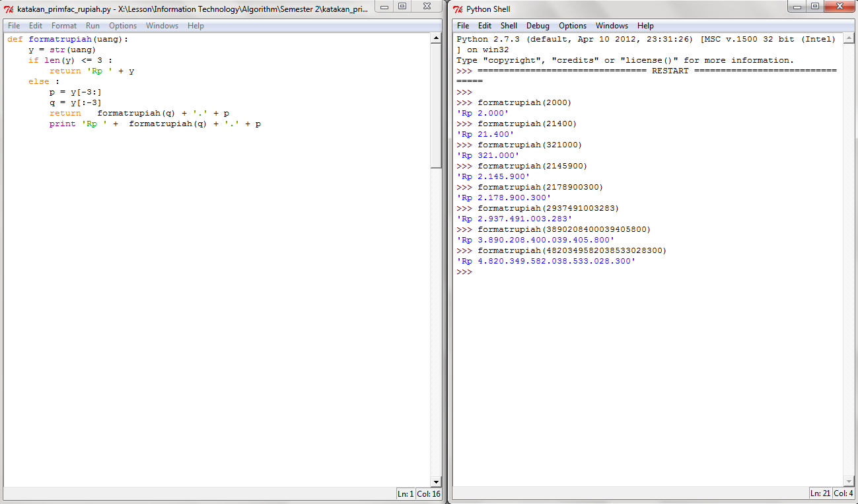858x504 pixels.
Task: Open the Debug menu in Python Shell
Action: coord(538,26)
